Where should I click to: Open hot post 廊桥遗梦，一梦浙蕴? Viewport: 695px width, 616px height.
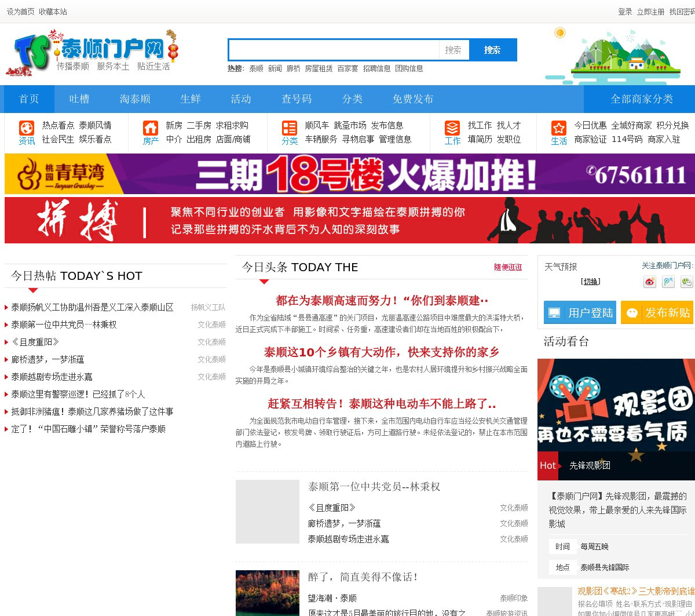coord(47,359)
